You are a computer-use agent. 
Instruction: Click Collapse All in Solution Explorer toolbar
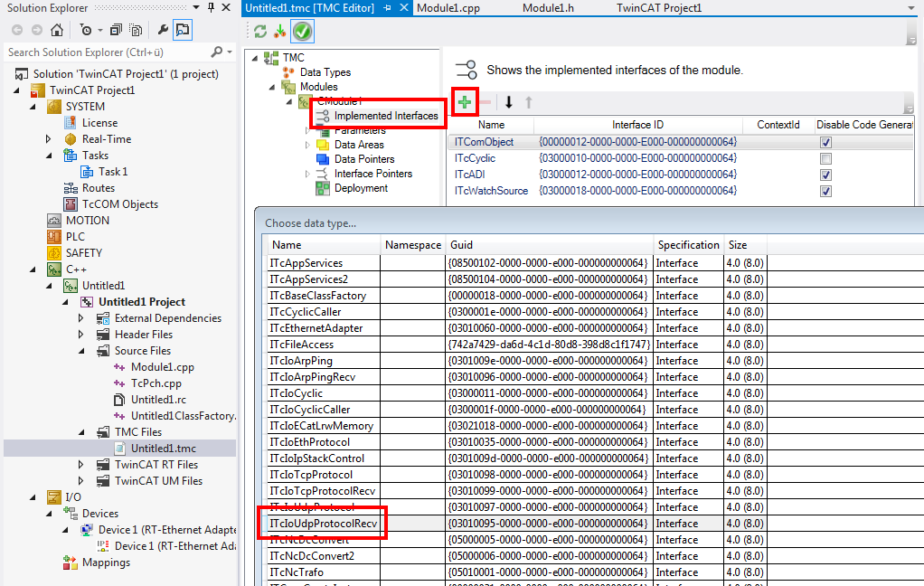pyautogui.click(x=116, y=30)
